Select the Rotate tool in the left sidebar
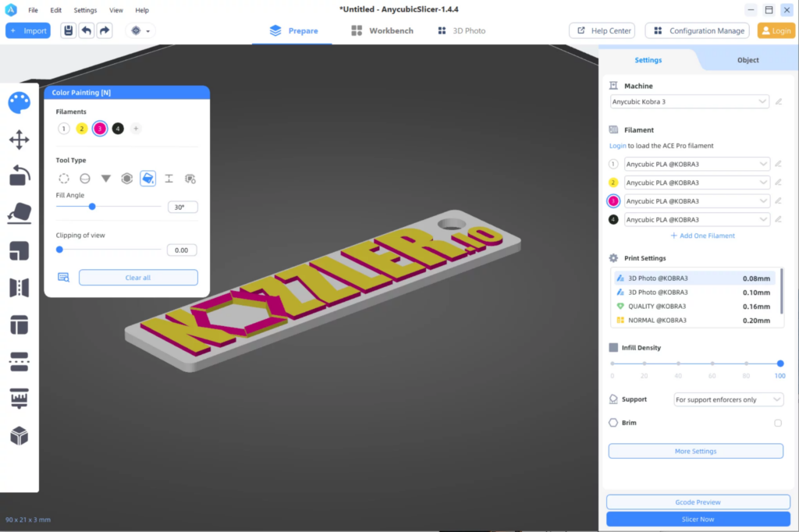The image size is (799, 532). coord(20,176)
